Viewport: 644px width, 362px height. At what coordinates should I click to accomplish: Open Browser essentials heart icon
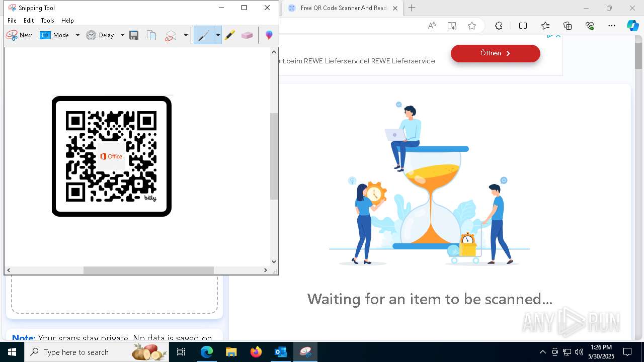pos(590,26)
